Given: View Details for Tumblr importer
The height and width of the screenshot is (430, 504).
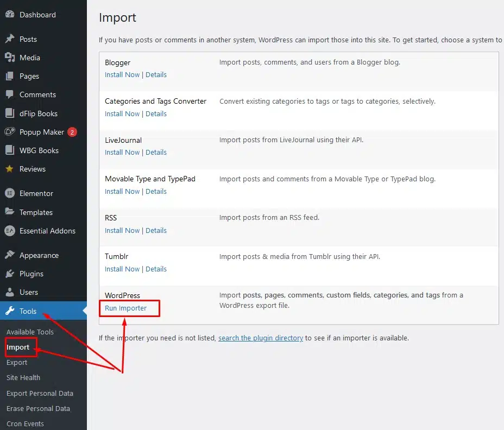Looking at the screenshot, I should (x=156, y=269).
